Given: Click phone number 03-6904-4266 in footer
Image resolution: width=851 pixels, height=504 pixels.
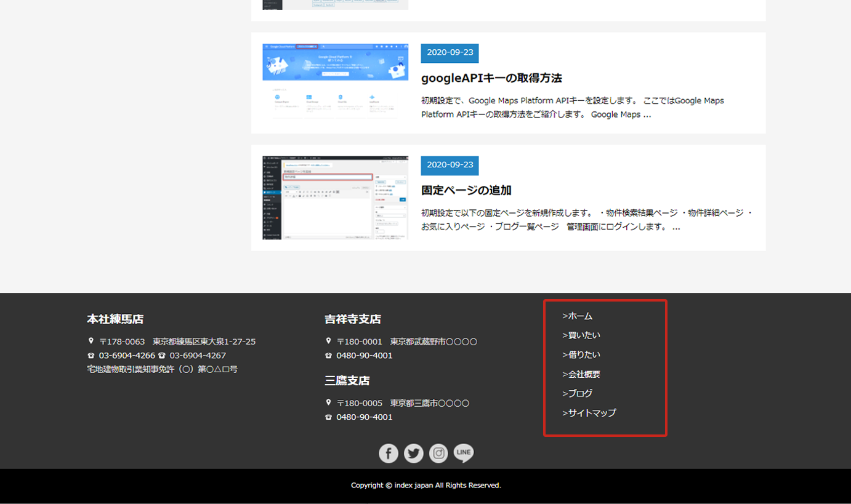Looking at the screenshot, I should point(127,356).
